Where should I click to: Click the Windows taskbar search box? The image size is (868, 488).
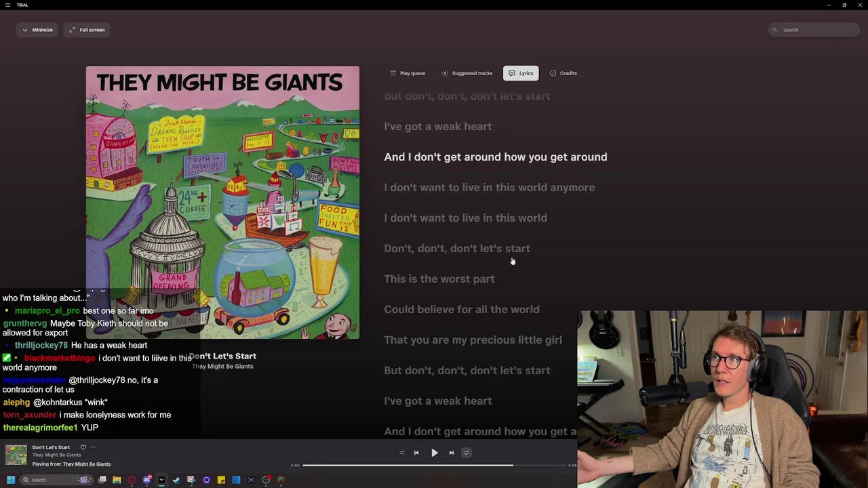tap(56, 480)
